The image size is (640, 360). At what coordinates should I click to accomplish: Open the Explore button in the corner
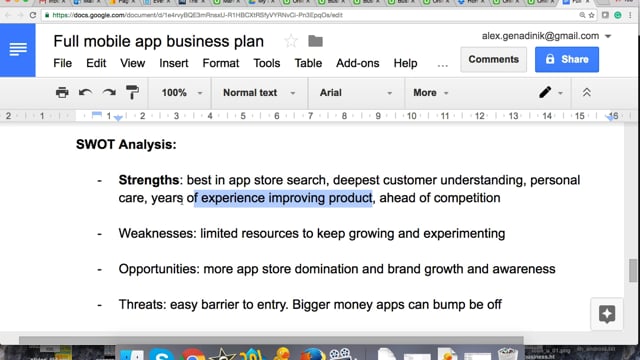[x=607, y=314]
